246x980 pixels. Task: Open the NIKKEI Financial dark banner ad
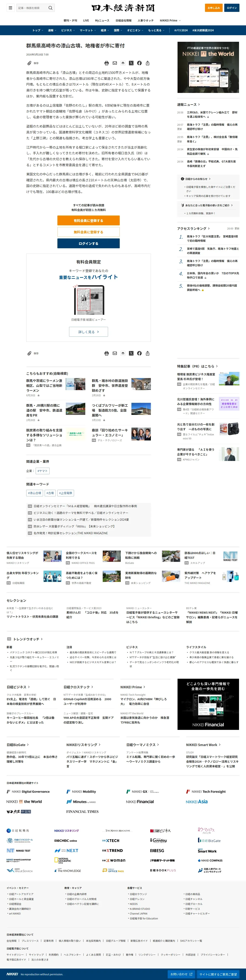click(208, 704)
